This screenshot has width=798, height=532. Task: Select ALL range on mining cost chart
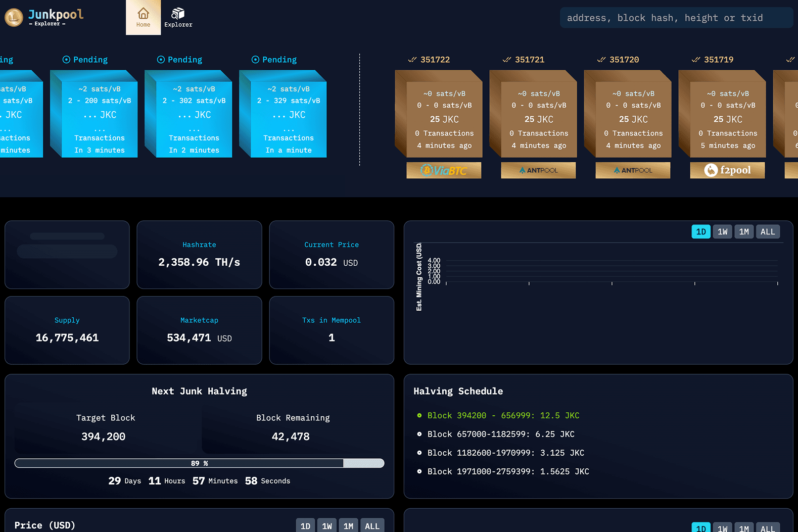(x=768, y=231)
